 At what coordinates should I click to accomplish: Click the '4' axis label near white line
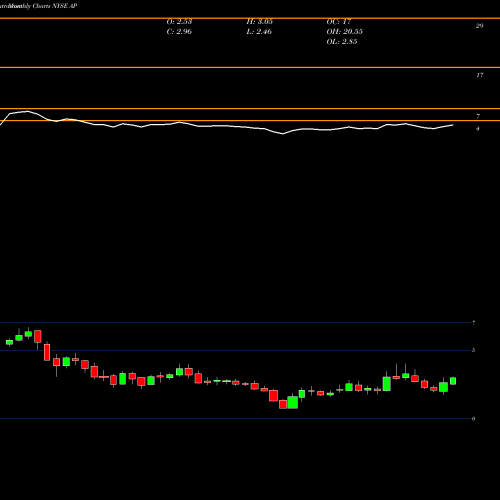click(x=478, y=129)
